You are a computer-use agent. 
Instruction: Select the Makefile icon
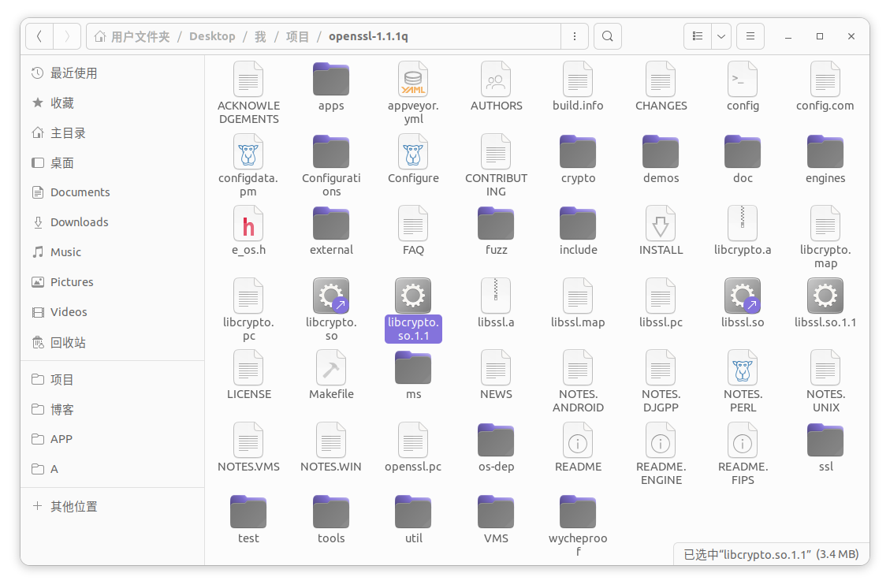(x=331, y=367)
